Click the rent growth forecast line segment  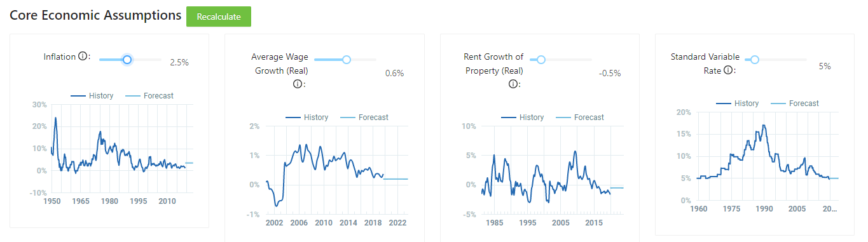pos(617,188)
